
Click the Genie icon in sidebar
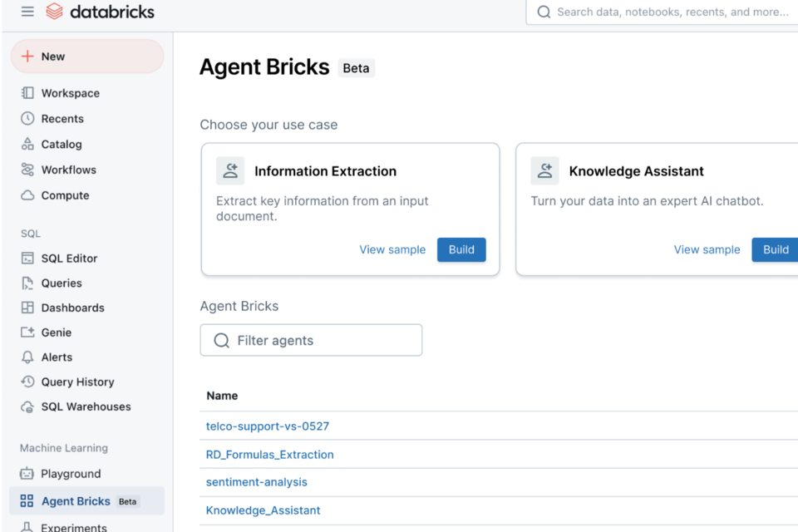(x=27, y=332)
